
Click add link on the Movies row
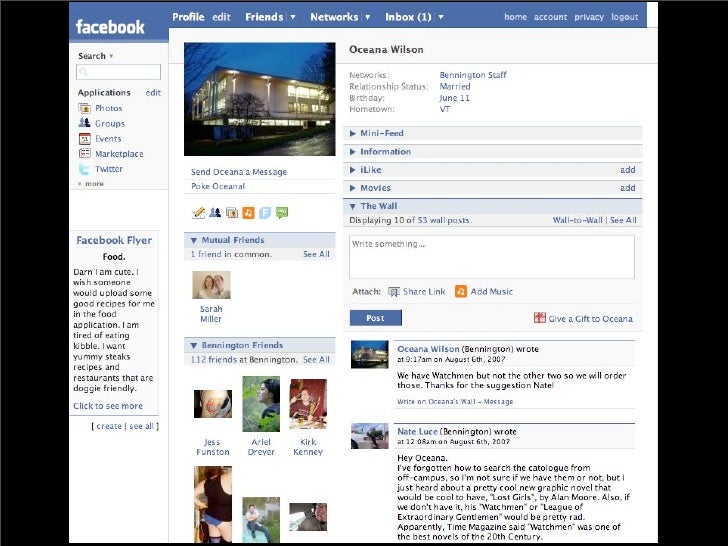coord(628,188)
